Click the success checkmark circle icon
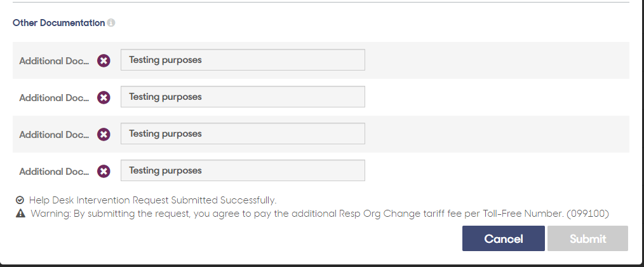The height and width of the screenshot is (267, 644). 20,200
